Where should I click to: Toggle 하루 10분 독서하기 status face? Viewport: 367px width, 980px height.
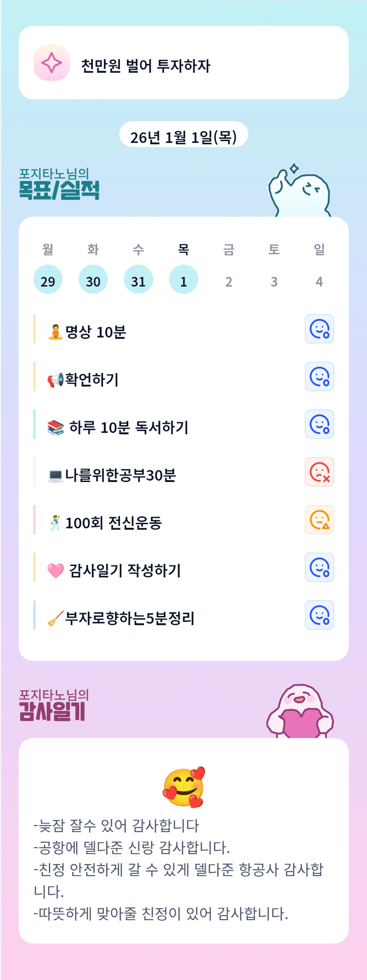[319, 424]
